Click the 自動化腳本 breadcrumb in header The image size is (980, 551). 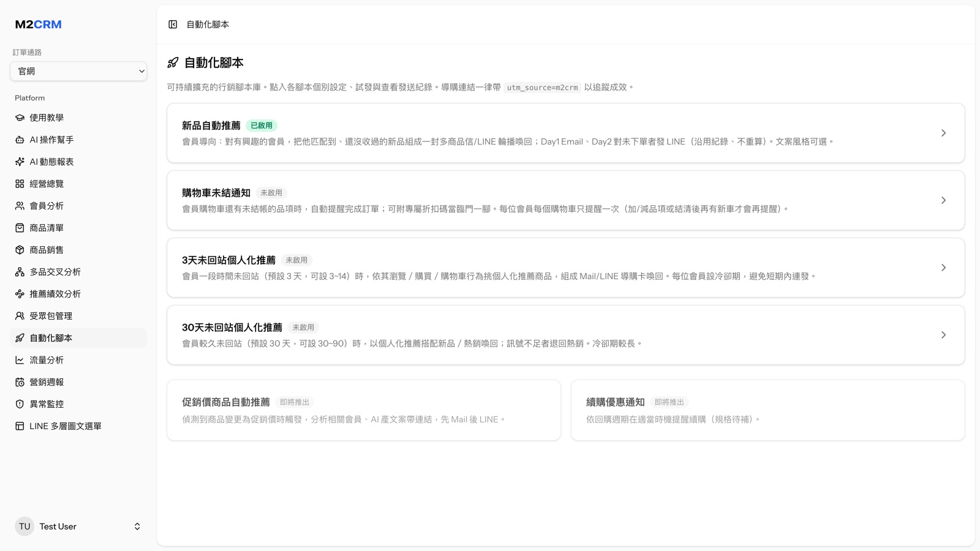(208, 24)
